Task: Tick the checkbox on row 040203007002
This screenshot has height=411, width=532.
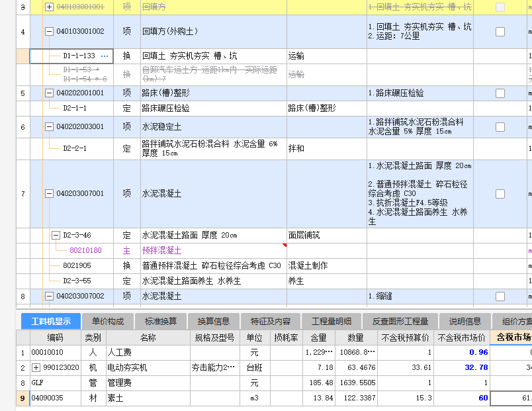Action: (500, 297)
